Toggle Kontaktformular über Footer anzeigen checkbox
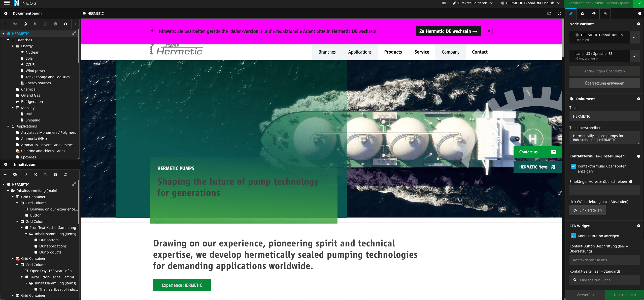The height and width of the screenshot is (300, 644). 573,166
